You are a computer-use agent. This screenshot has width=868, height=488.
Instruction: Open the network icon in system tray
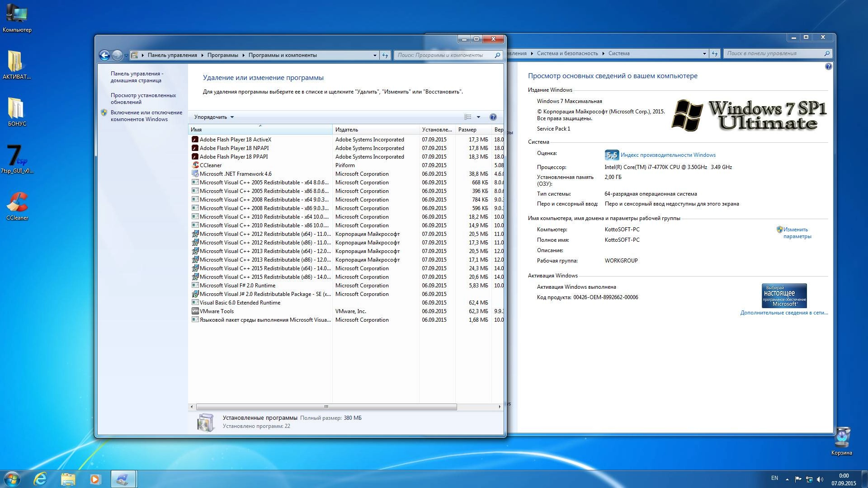(809, 479)
